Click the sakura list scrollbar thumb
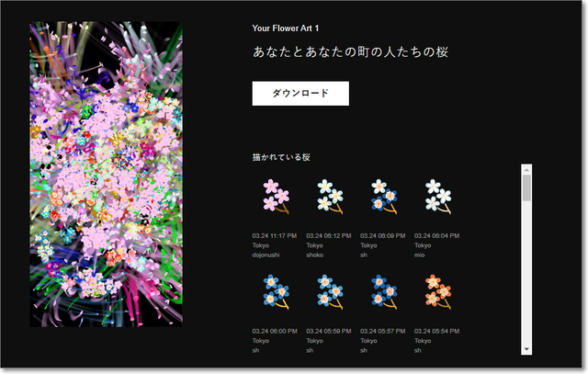This screenshot has height=374, width=588. click(526, 188)
